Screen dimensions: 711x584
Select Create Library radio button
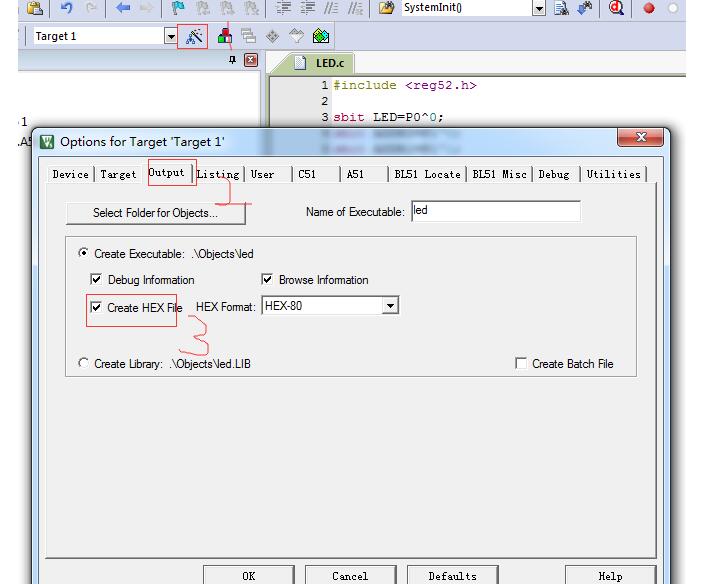pos(83,363)
